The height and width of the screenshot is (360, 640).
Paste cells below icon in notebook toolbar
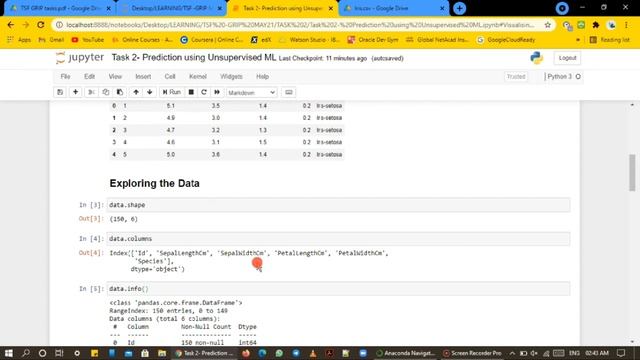120,92
